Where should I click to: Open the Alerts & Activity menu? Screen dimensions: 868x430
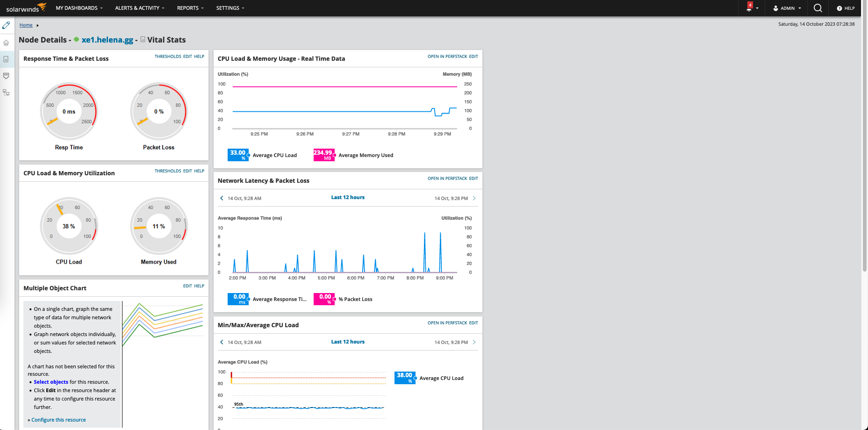click(x=139, y=8)
